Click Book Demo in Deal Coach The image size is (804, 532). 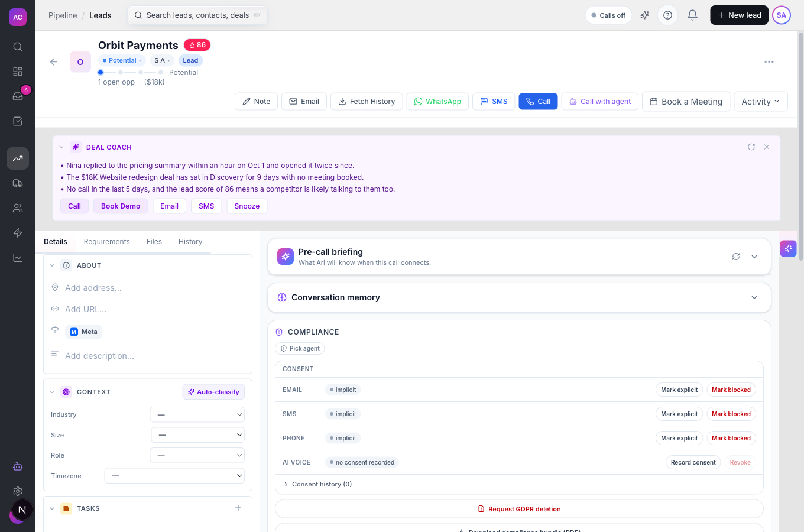(x=121, y=206)
